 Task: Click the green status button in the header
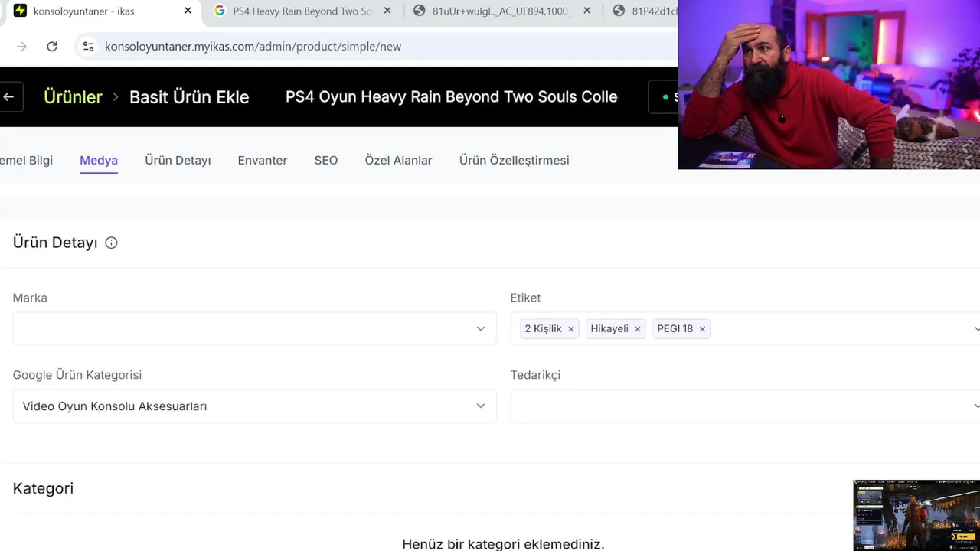[x=663, y=97]
